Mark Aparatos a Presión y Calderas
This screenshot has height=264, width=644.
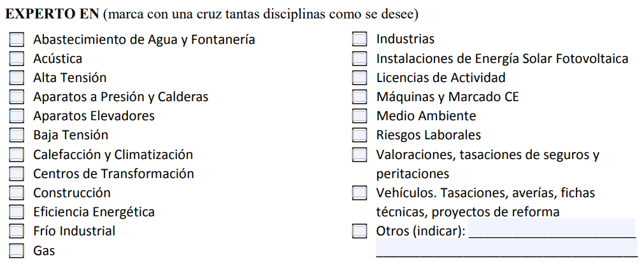click(17, 97)
